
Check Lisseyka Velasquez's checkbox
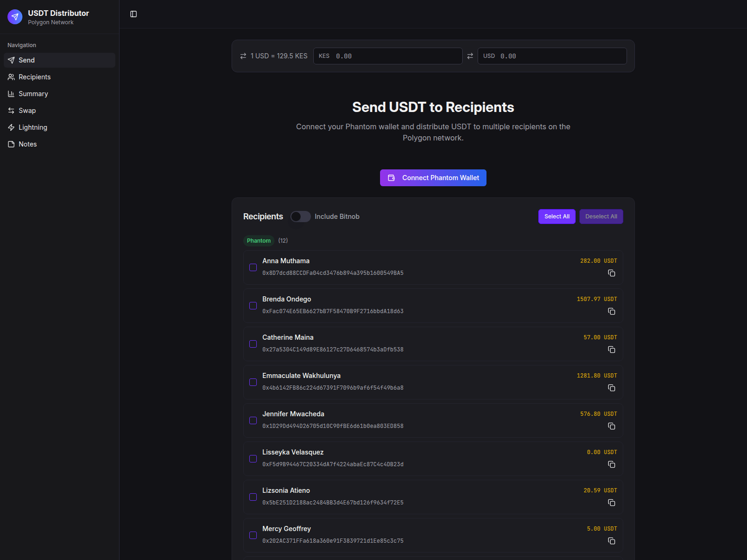[253, 459]
